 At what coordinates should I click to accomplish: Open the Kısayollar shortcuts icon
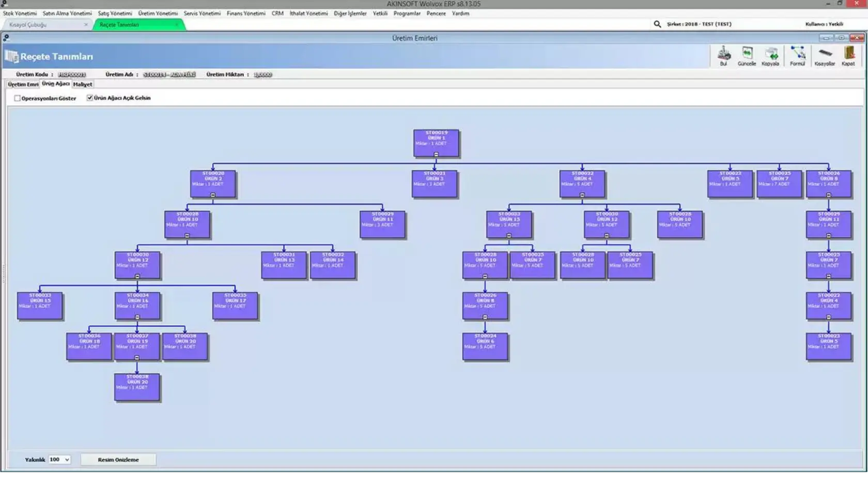point(825,56)
